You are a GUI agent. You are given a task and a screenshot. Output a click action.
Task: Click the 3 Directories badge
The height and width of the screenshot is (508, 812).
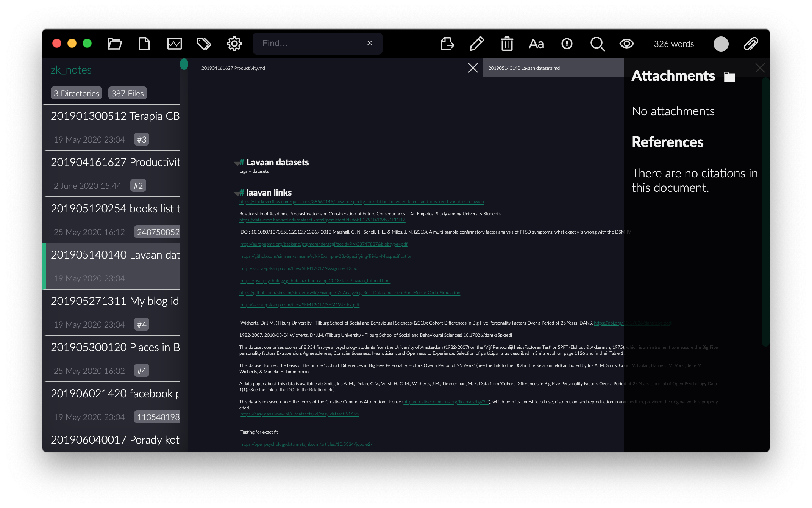point(77,93)
